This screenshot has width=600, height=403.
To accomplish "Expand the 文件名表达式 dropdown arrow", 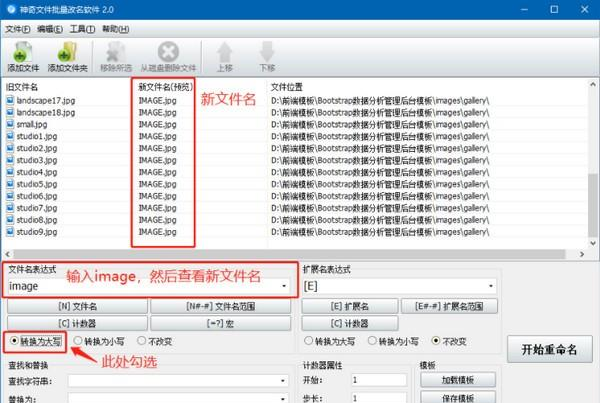I will click(x=286, y=286).
